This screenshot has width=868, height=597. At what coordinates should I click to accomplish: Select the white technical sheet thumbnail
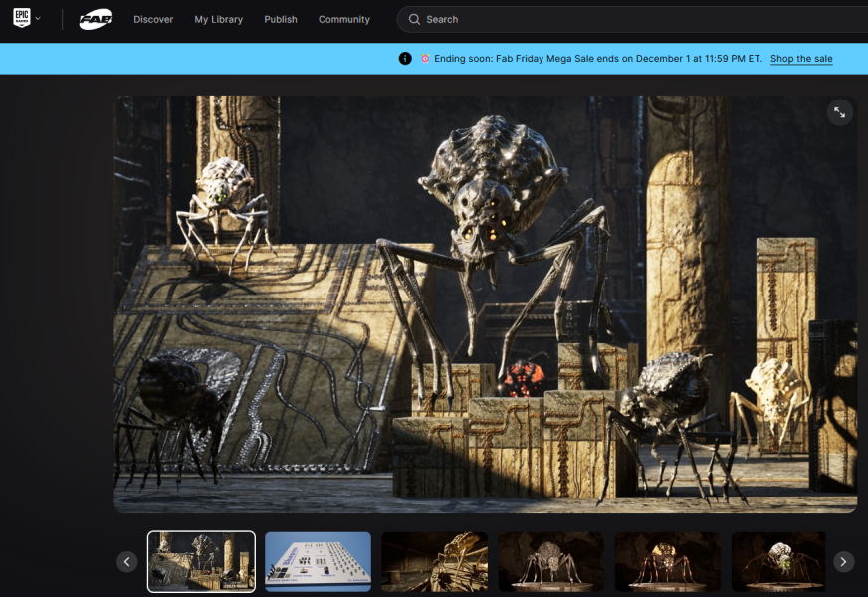coord(319,562)
